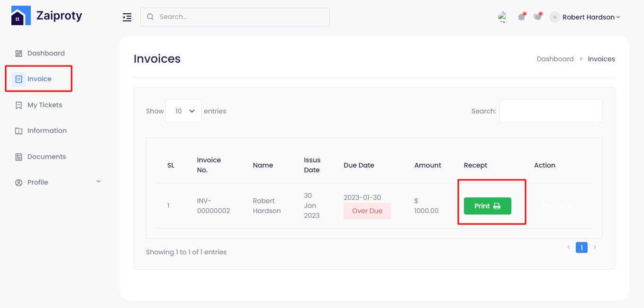The image size is (644, 308).
Task: Click the Documents icon in the sidebar
Action: click(19, 157)
